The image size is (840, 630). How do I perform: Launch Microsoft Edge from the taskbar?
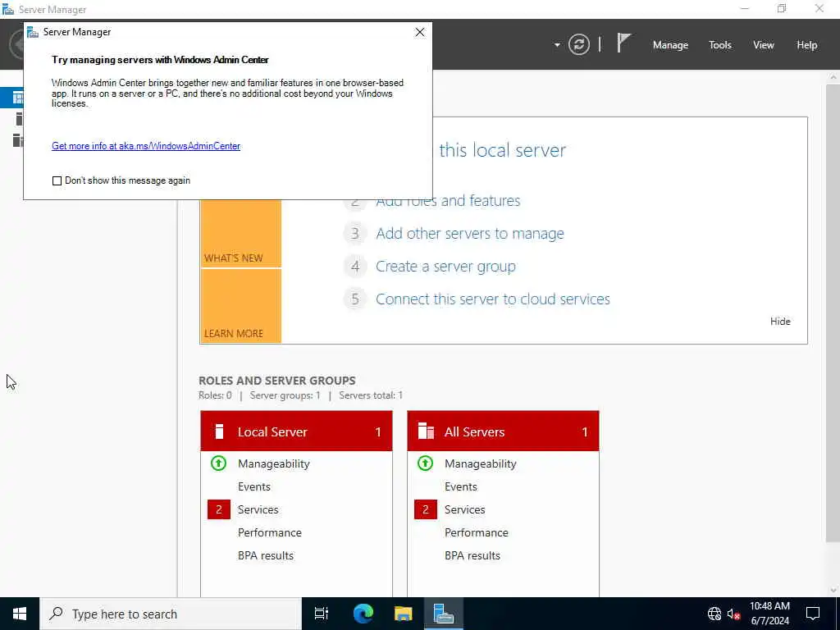pos(363,614)
